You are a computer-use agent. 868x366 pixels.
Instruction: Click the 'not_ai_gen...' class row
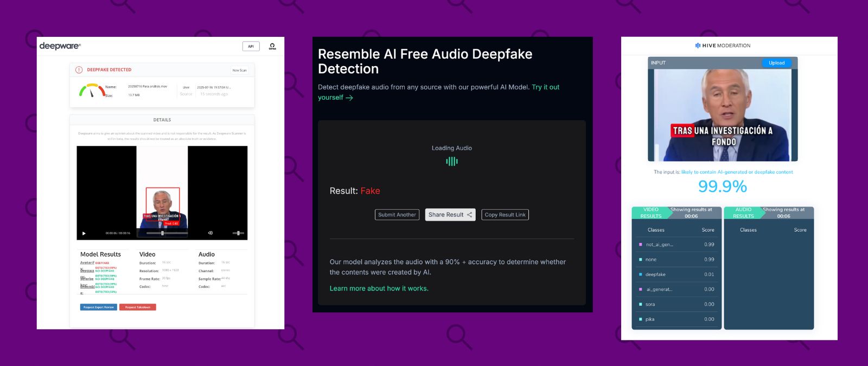[x=677, y=245]
